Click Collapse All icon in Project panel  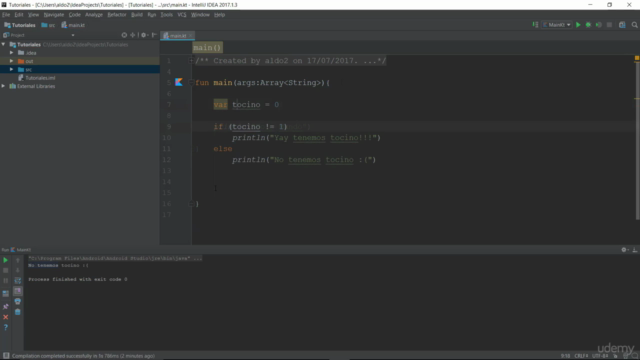tap(133, 35)
